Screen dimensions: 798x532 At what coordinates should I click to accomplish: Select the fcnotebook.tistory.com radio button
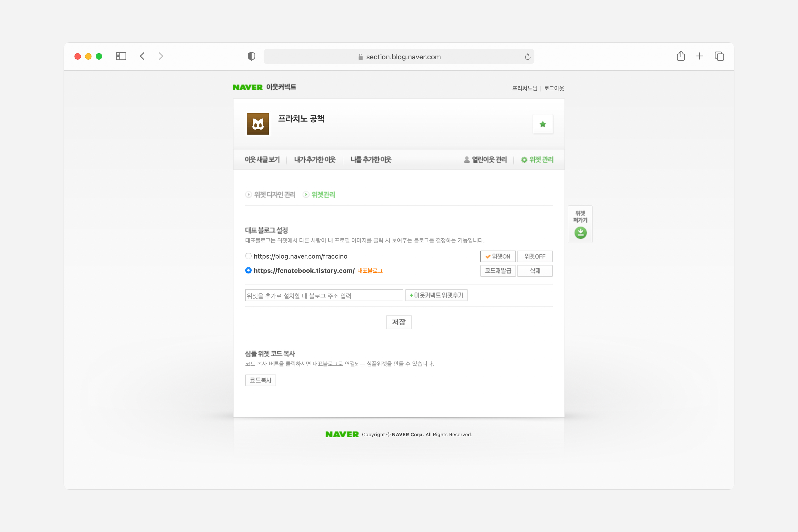[x=248, y=271]
